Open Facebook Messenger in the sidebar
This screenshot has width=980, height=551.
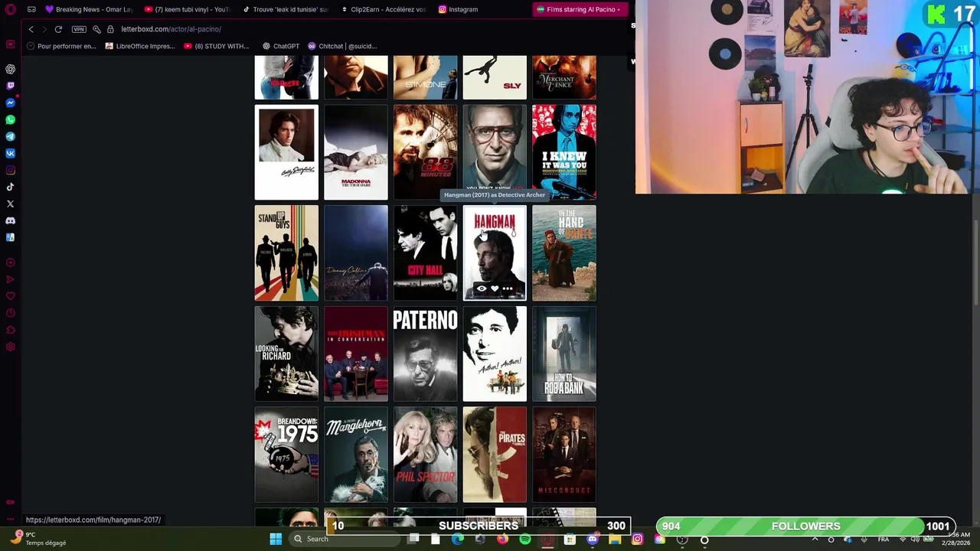click(x=10, y=103)
